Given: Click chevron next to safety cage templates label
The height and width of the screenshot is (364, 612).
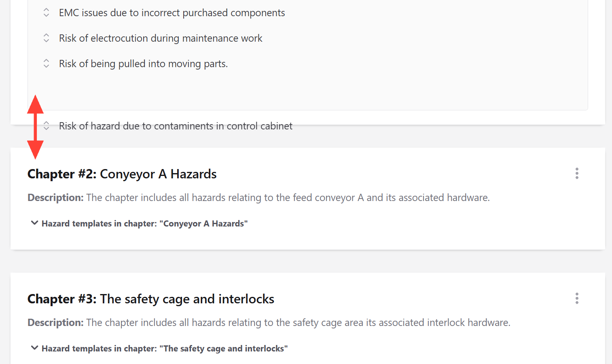Looking at the screenshot, I should point(35,348).
